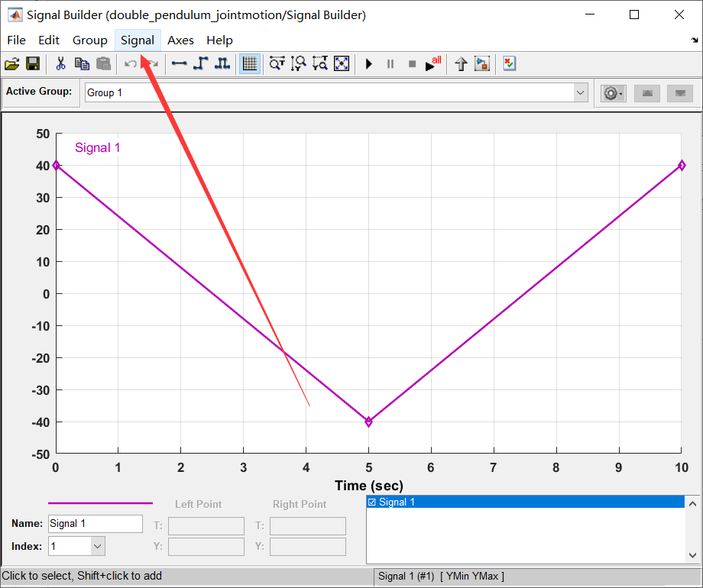Viewport: 703px width, 588px height.
Task: Click the Copy icon in the toolbar
Action: [82, 64]
